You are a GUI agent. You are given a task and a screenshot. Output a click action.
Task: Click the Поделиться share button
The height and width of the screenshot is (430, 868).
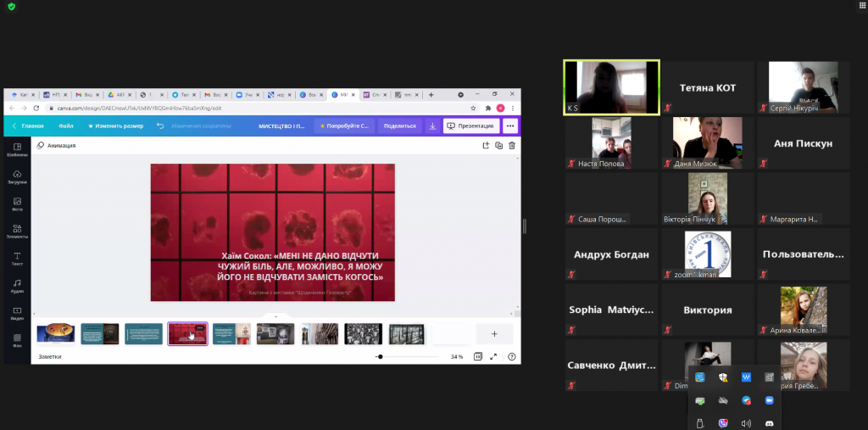400,126
